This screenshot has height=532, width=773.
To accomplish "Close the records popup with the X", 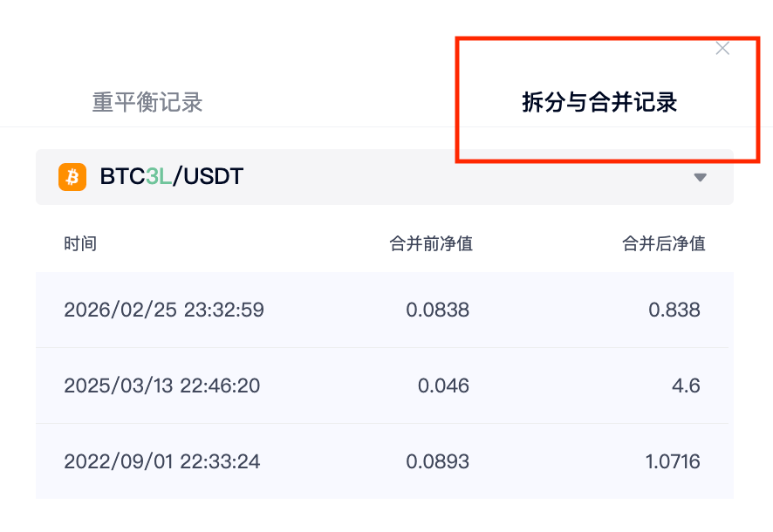I will coord(722,49).
